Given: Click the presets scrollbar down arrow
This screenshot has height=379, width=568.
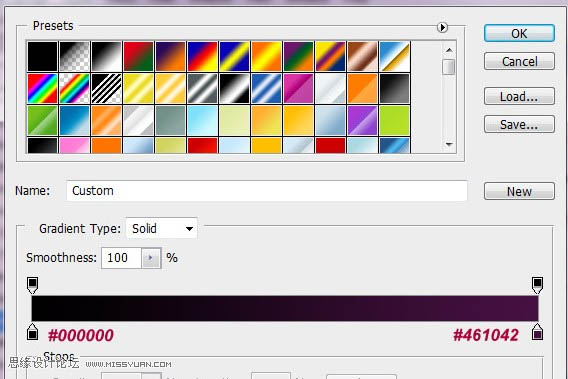Looking at the screenshot, I should point(449,144).
